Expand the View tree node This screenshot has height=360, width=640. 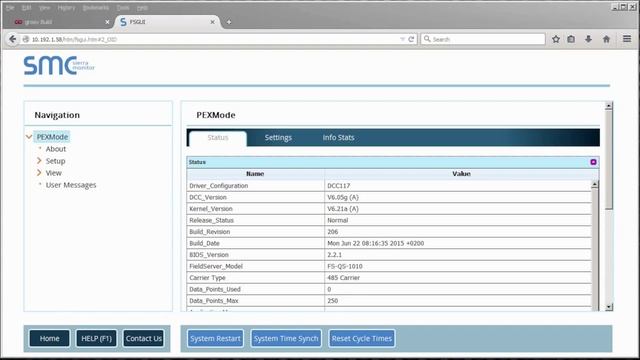click(x=39, y=173)
